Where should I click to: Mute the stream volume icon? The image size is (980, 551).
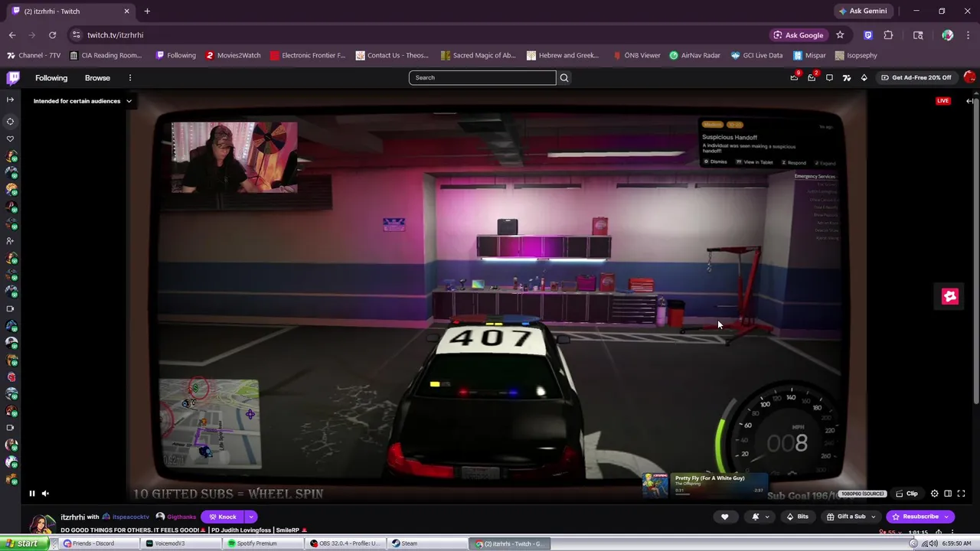45,494
